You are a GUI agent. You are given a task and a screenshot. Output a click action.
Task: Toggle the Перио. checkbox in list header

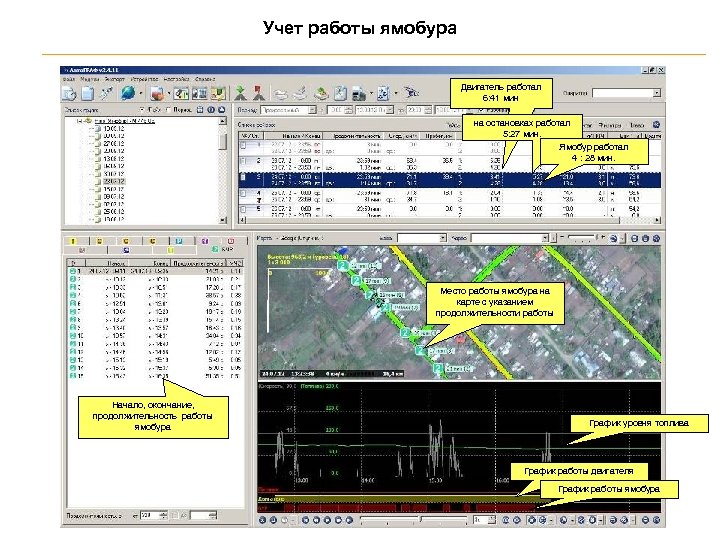click(x=168, y=110)
